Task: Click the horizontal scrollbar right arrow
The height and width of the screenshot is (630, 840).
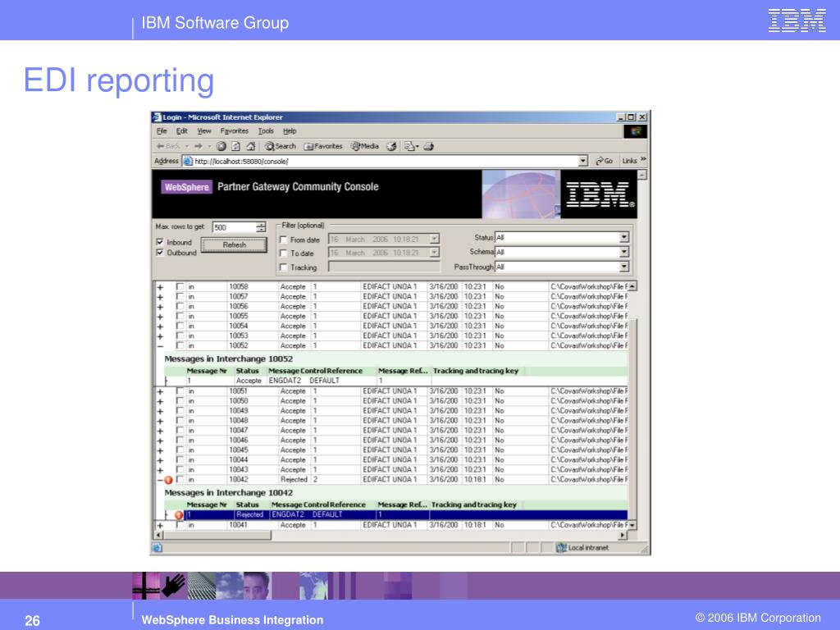Action: pyautogui.click(x=623, y=535)
